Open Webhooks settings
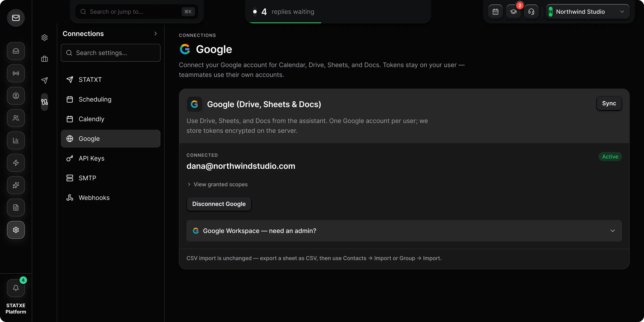 coord(110,198)
